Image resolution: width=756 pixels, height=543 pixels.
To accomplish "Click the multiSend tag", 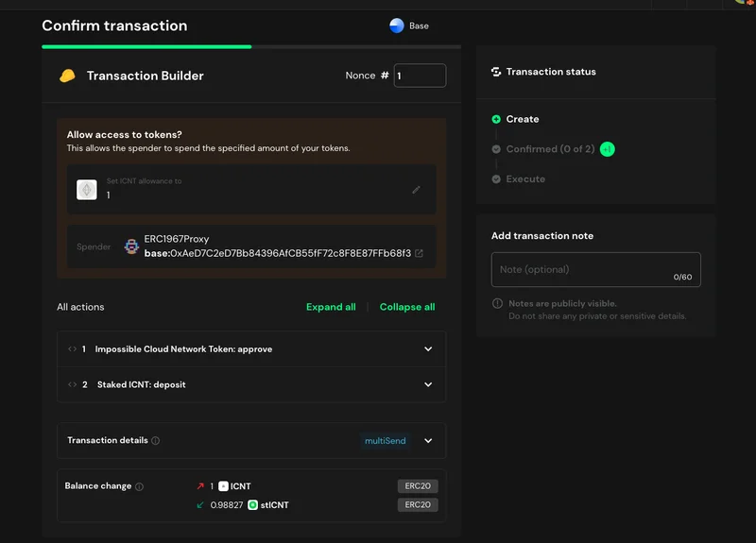I will click(387, 441).
